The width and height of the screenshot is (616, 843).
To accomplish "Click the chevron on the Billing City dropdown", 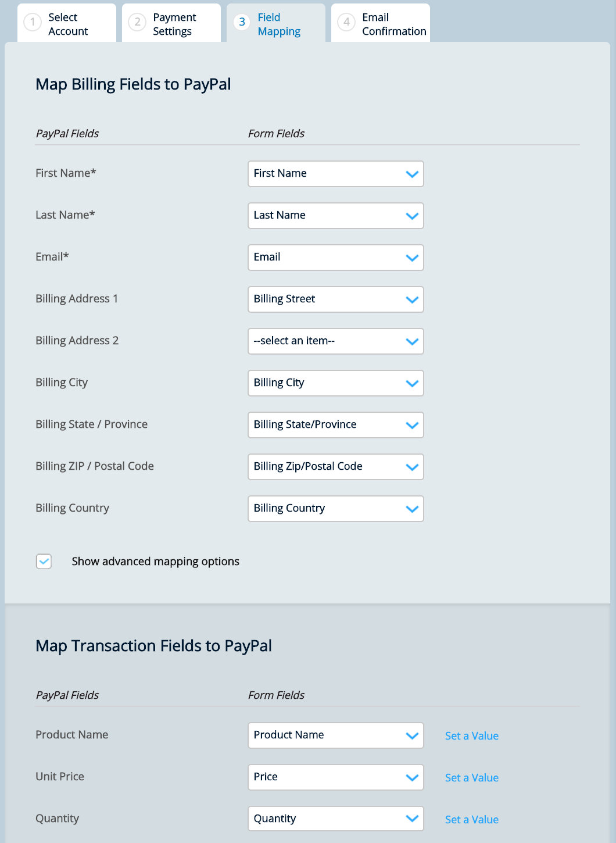I will 412,383.
